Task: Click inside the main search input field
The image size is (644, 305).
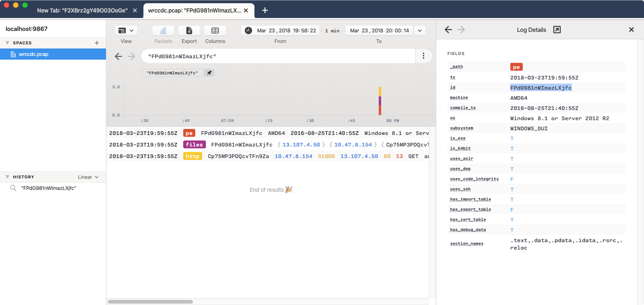Action: (x=278, y=55)
